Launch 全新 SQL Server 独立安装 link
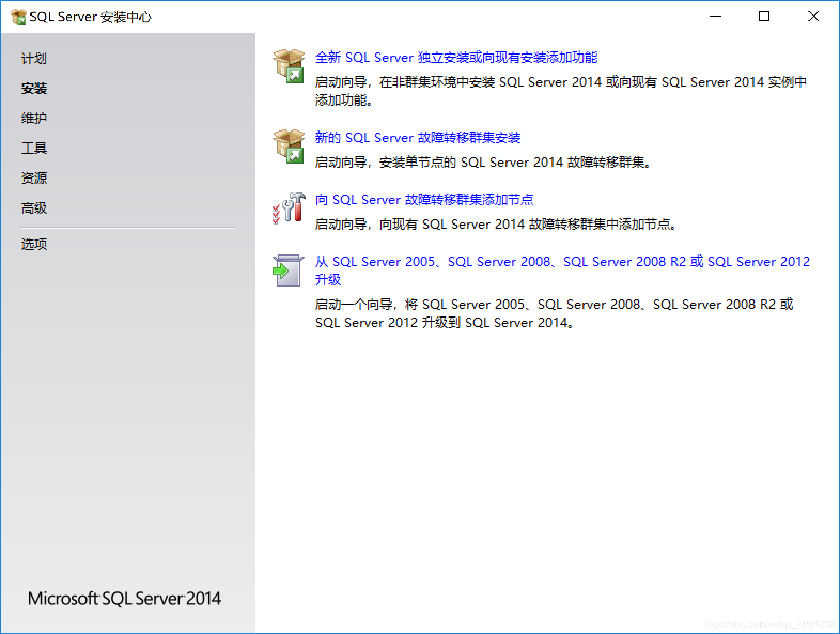Image resolution: width=840 pixels, height=634 pixels. (456, 58)
